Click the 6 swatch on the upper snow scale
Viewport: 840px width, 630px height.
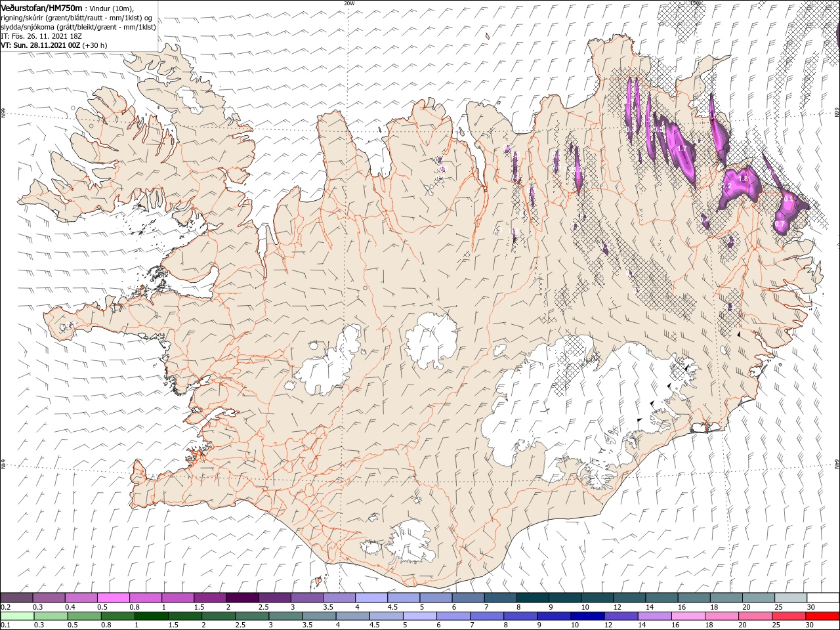(469, 598)
